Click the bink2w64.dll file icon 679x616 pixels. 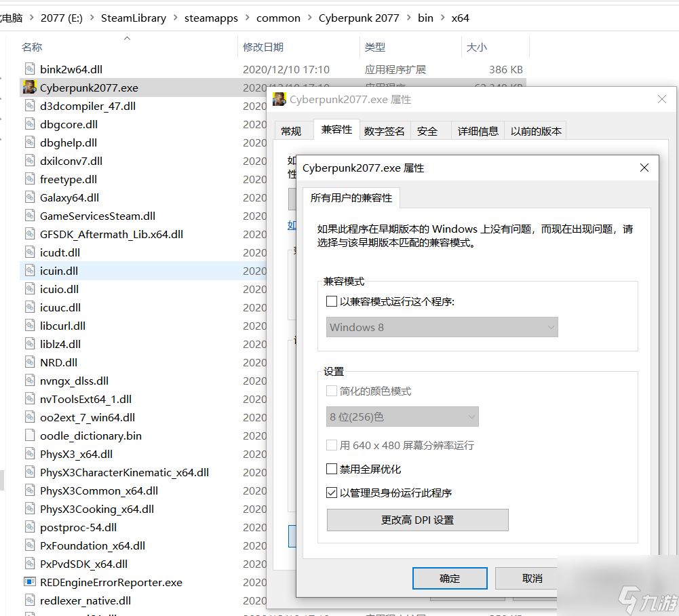click(30, 69)
